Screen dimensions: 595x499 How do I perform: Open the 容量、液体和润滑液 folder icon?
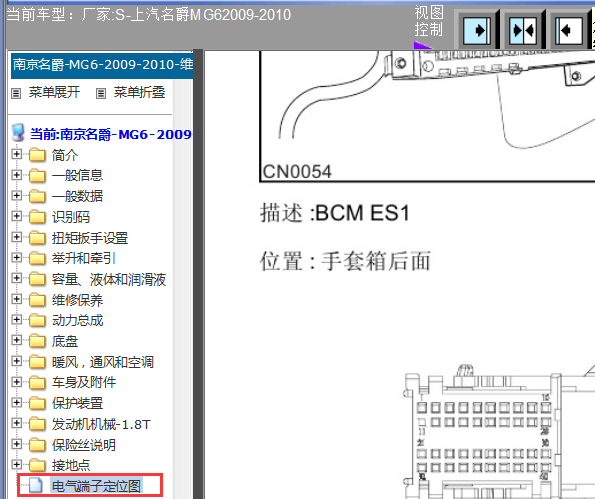[37, 279]
